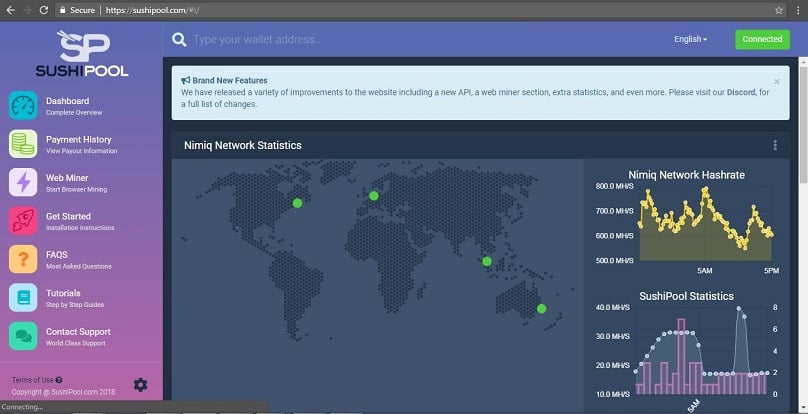Viewport: 808px width, 414px height.
Task: Open the English language dropdown
Action: tap(691, 39)
